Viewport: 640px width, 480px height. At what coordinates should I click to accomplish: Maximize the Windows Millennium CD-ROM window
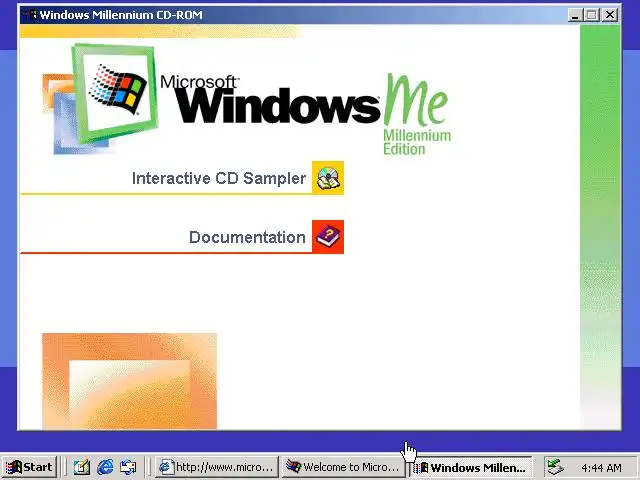(591, 15)
